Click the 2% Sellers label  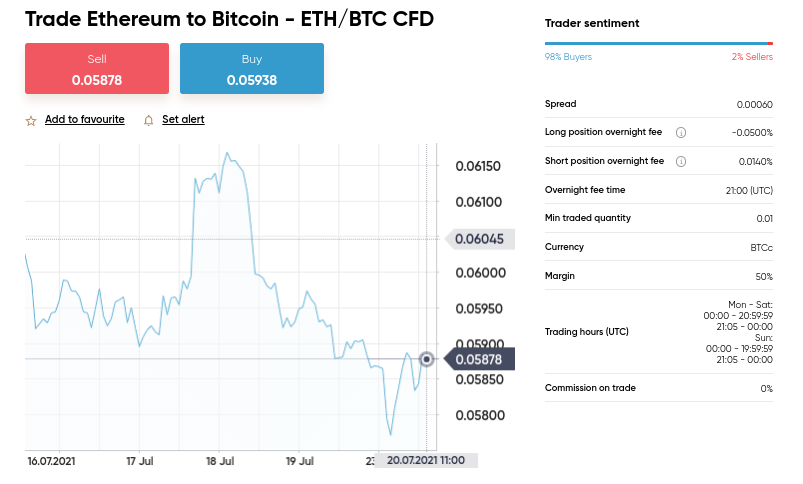(x=752, y=57)
